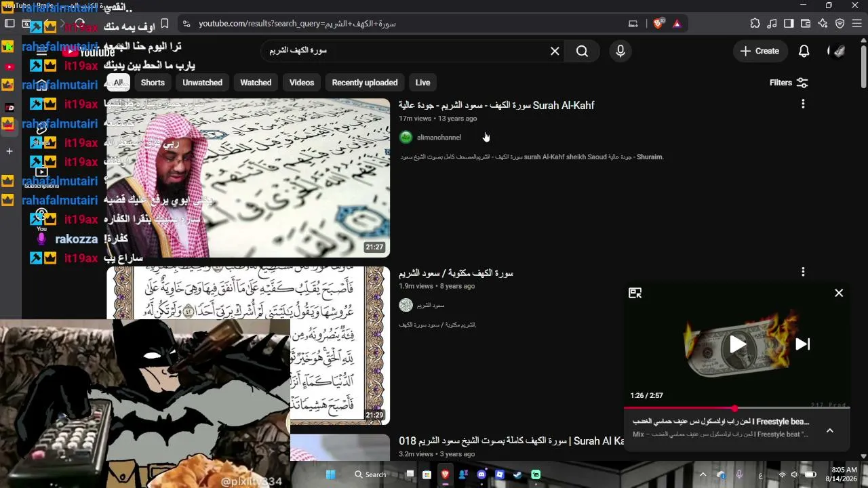Click the Create button

(x=760, y=51)
